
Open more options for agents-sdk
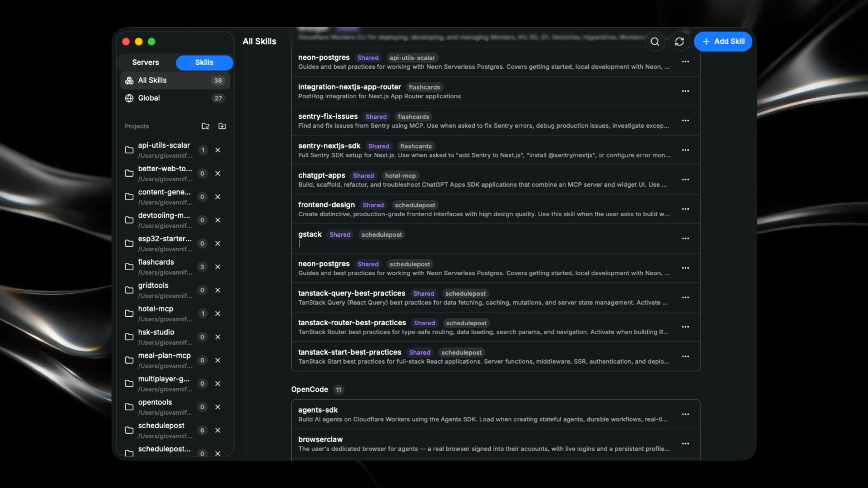click(685, 414)
